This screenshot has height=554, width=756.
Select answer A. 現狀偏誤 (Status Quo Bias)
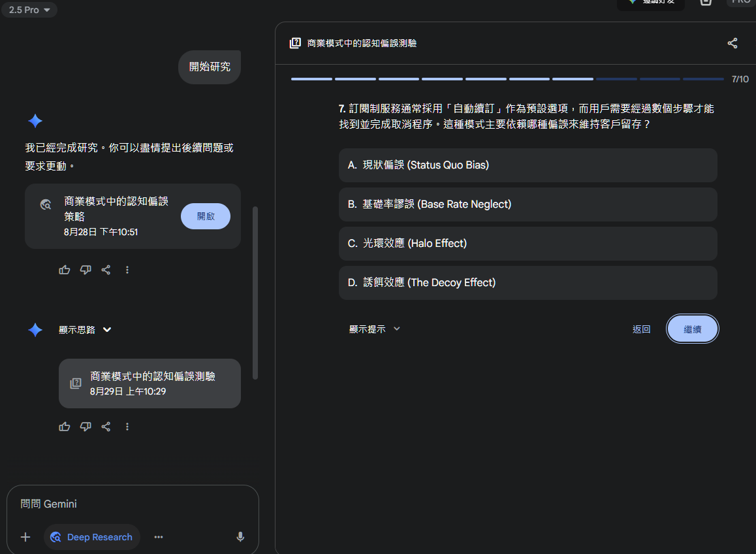(528, 165)
